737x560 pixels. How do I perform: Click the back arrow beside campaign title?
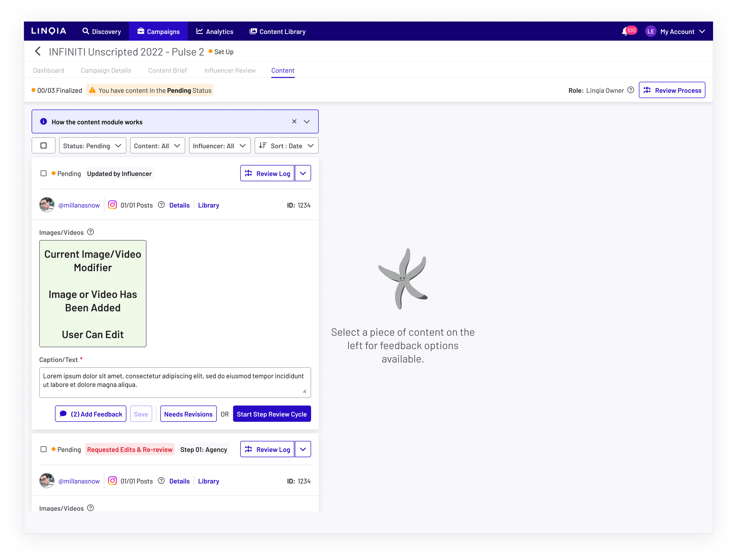[38, 51]
